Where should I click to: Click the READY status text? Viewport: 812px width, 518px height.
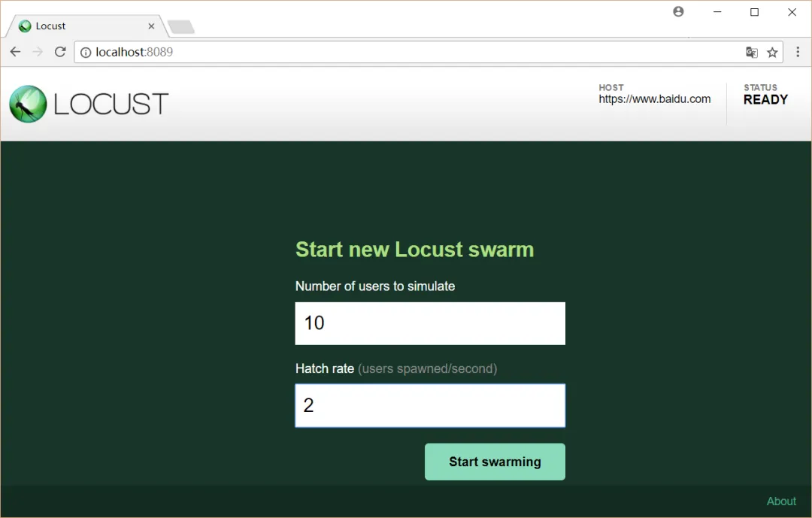coord(765,99)
